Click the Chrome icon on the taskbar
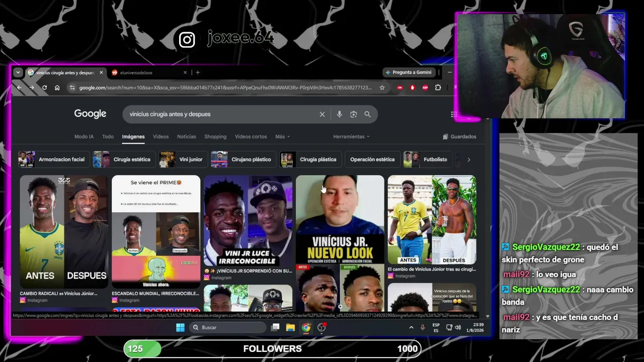 click(x=306, y=327)
